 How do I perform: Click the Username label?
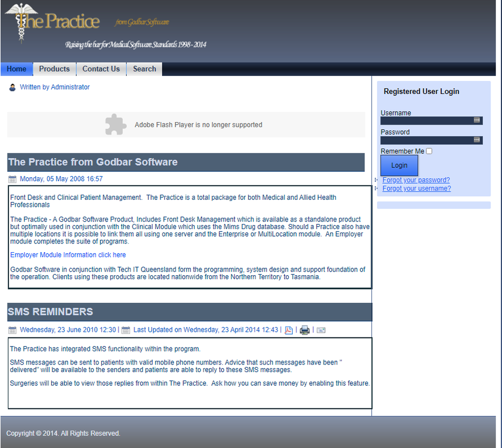click(396, 113)
